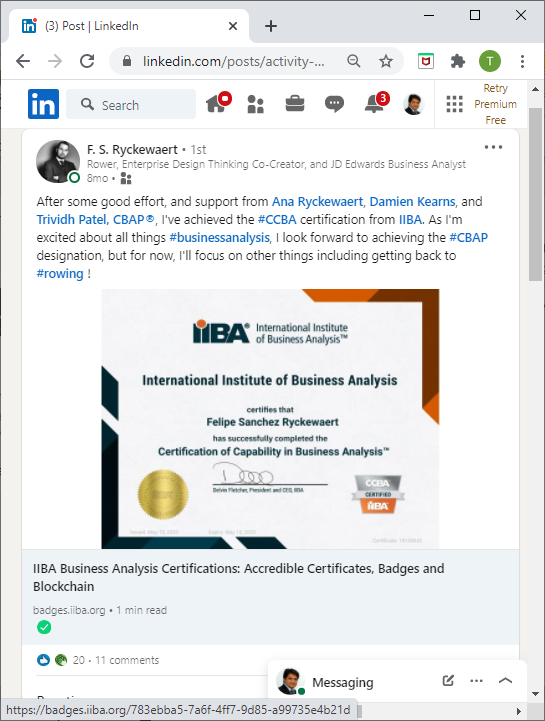Screen dimensions: 545x721
Task: Open the Messaging speech bubble icon
Action: point(334,104)
